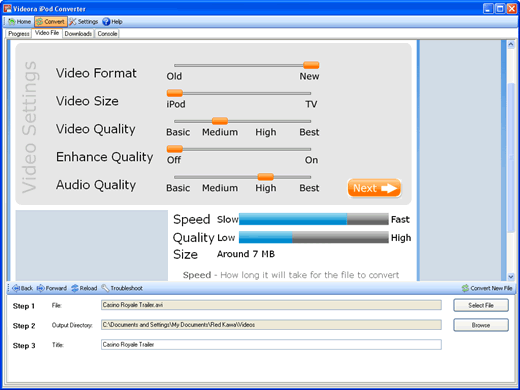Viewport: 520px width, 390px height.
Task: Turn Enhance Quality On
Action: point(311,160)
